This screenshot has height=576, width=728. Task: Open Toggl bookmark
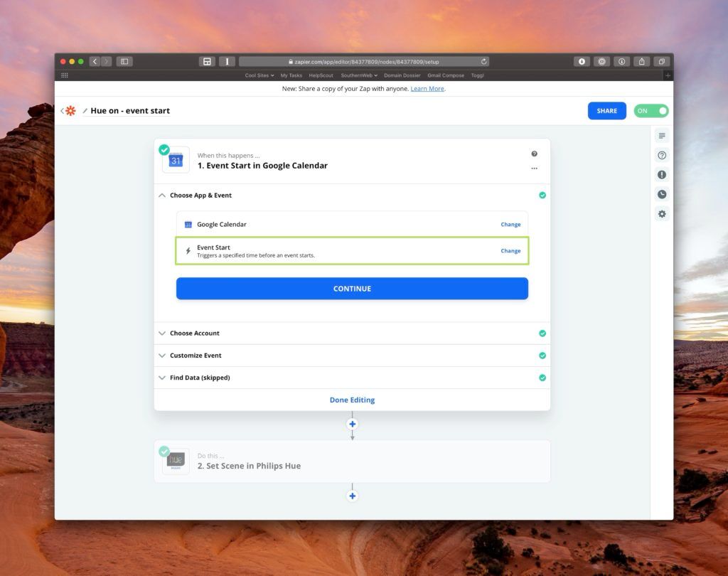click(x=477, y=75)
